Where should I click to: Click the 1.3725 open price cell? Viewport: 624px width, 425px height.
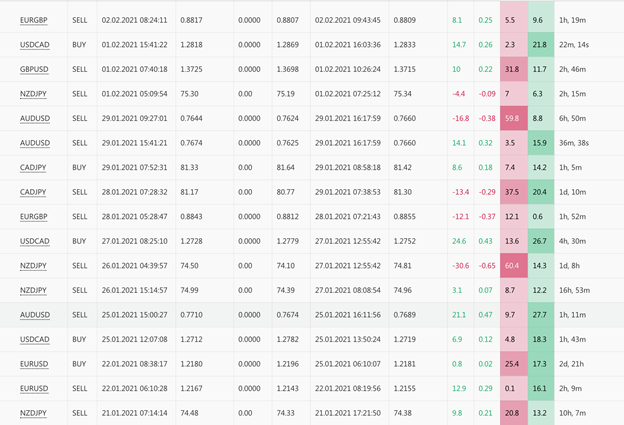pyautogui.click(x=191, y=69)
